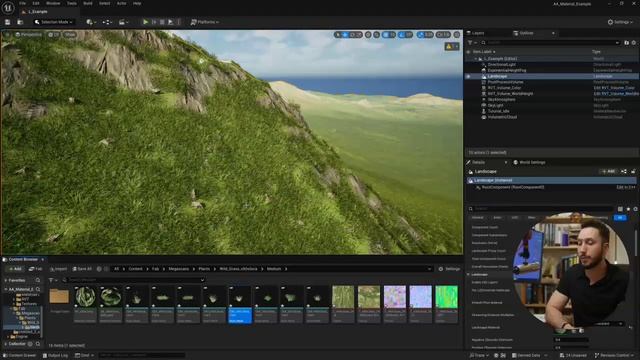The image size is (640, 360).
Task: Activate the select object mode icon in viewport
Action: pos(338,35)
